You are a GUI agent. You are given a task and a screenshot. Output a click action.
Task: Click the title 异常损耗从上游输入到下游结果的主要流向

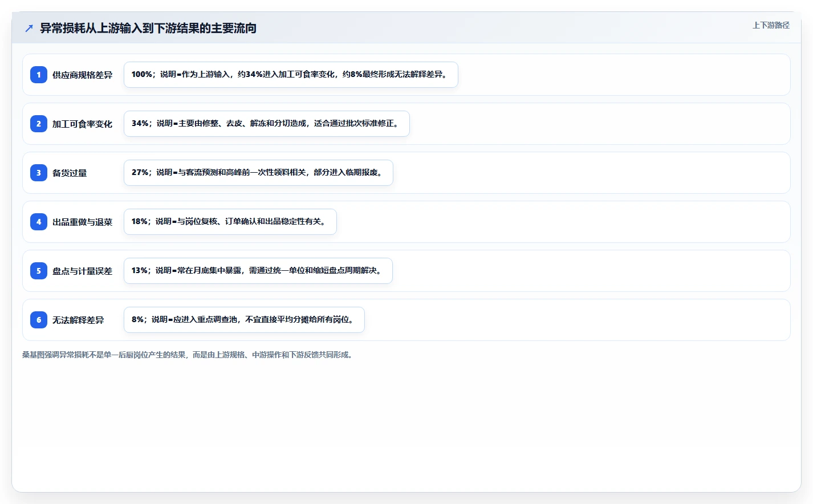click(x=148, y=28)
